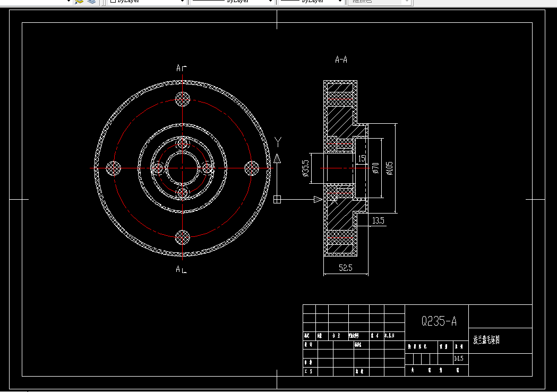Select the ø70 diameter dimension

[x=375, y=168]
